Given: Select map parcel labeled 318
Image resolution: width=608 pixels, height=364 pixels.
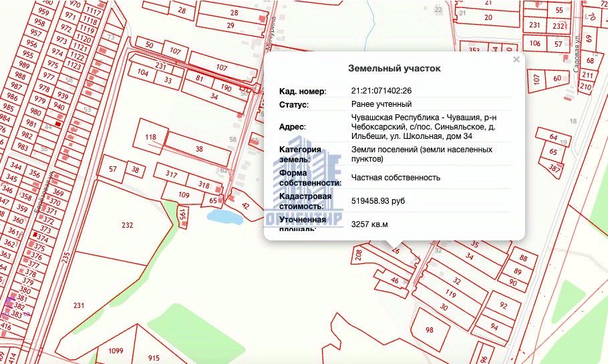Looking at the screenshot, I should point(204,184).
